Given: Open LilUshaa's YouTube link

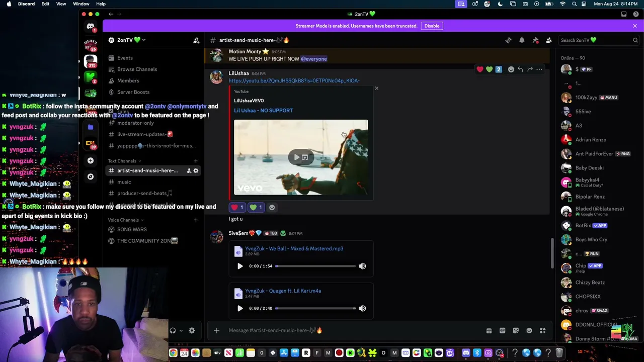Looking at the screenshot, I should click(x=294, y=80).
